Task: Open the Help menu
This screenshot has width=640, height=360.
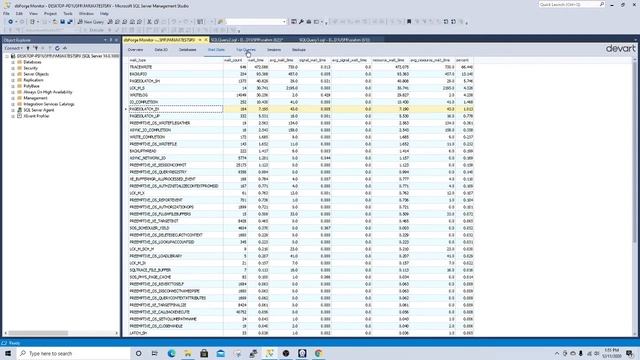Action: click(104, 13)
